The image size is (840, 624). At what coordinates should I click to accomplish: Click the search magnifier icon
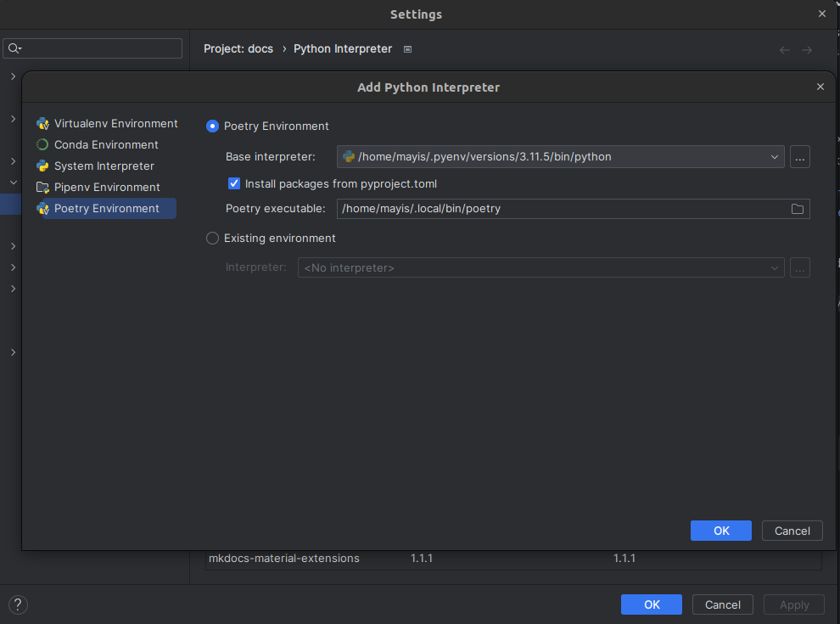click(x=12, y=48)
